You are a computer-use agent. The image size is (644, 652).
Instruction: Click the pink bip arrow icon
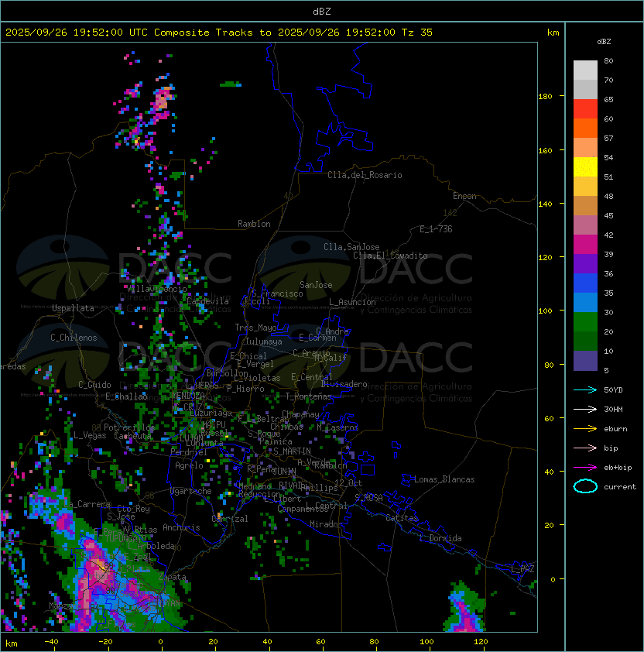click(585, 448)
